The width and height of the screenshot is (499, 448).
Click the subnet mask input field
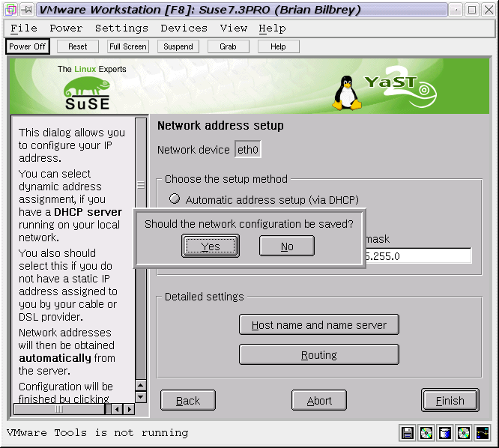[418, 256]
